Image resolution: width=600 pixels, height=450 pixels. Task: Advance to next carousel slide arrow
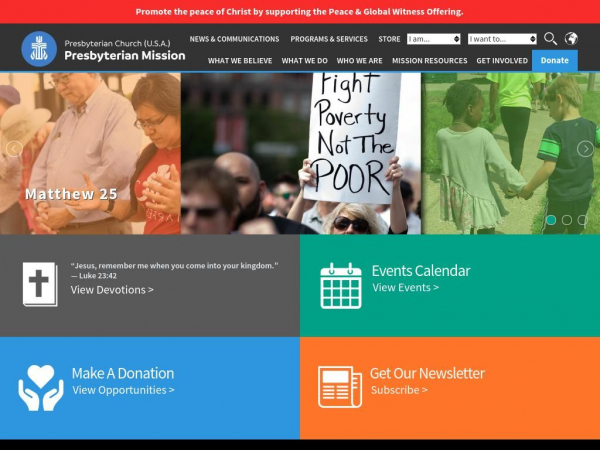[585, 149]
